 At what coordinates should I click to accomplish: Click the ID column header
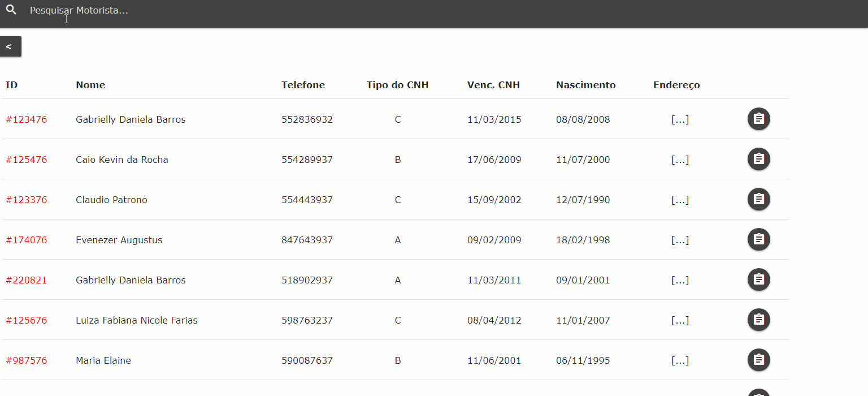(11, 84)
